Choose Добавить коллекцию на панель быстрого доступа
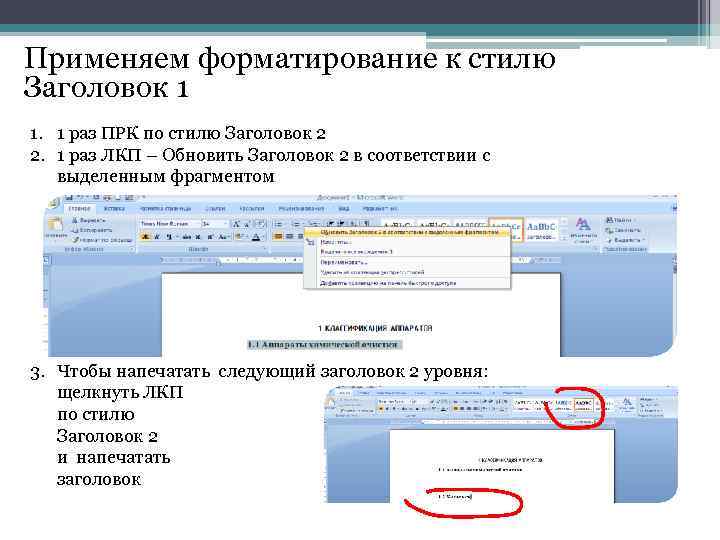The width and height of the screenshot is (720, 540). point(409,283)
